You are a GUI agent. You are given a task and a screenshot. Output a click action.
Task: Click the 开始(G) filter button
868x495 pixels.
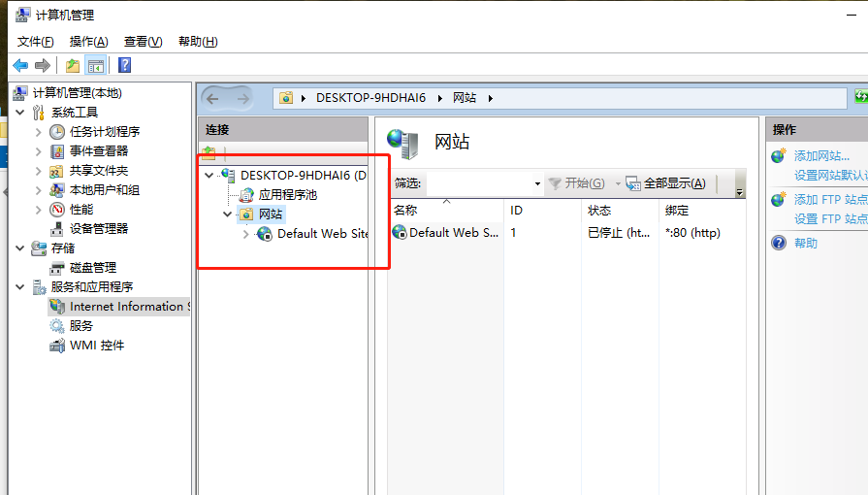[576, 183]
